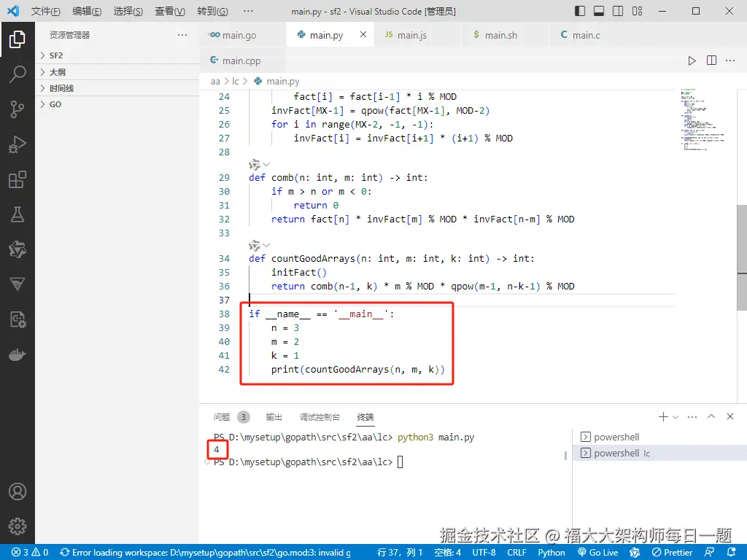Expand the 时间线 timeline section
This screenshot has width=747, height=560.
117,88
